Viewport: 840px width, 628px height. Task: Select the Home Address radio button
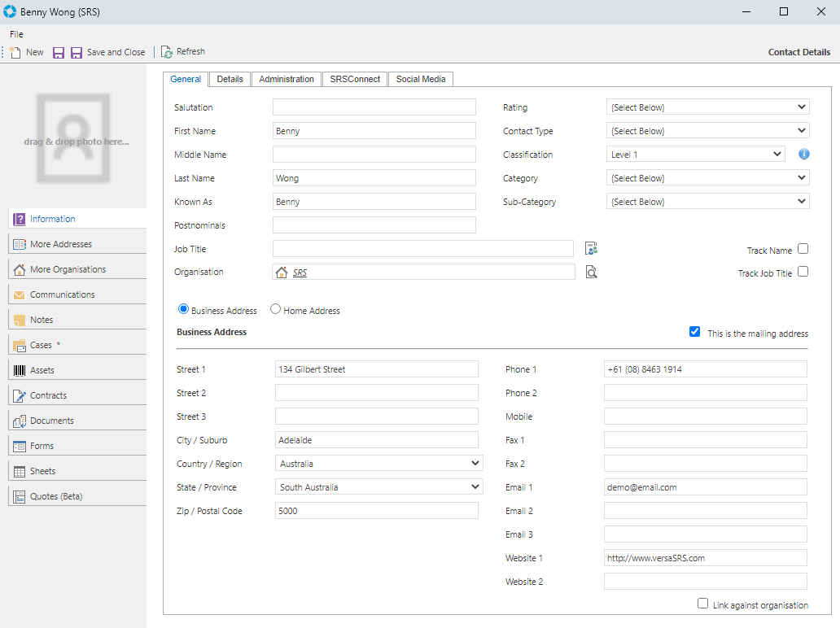(x=275, y=309)
